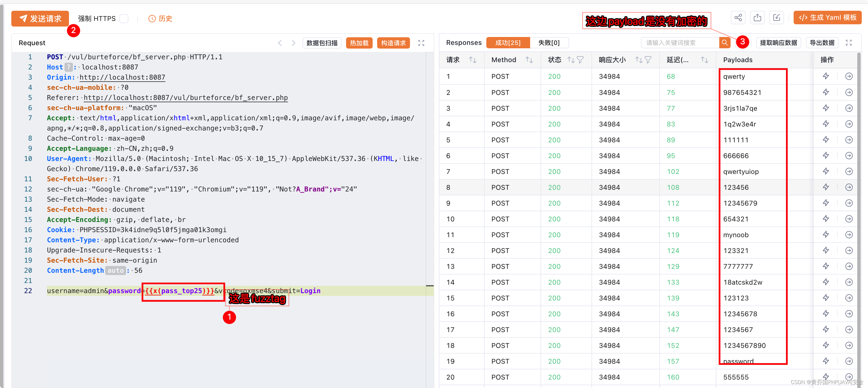Sort by 请求 column
This screenshot has height=388, width=868.
tap(472, 60)
